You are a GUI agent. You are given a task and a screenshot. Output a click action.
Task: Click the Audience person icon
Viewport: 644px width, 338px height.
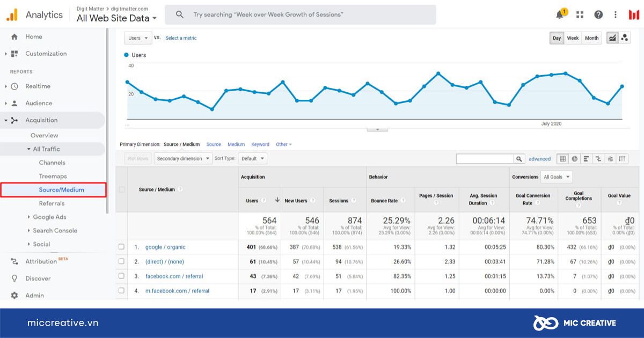[x=14, y=103]
